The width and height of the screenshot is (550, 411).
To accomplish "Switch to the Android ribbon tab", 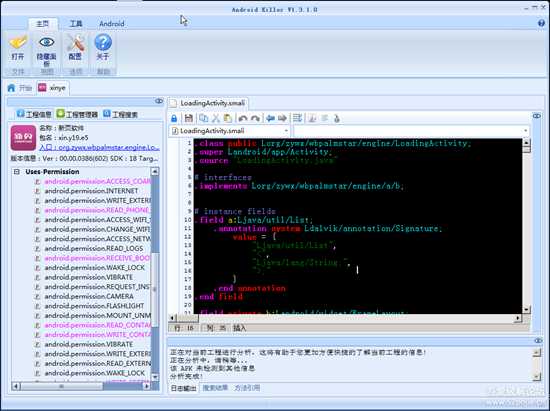I will point(112,23).
